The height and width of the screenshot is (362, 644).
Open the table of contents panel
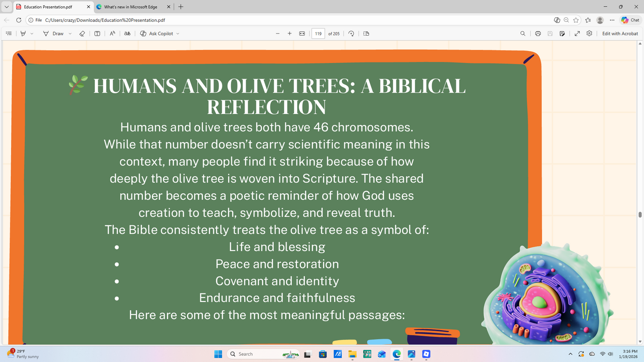point(8,33)
